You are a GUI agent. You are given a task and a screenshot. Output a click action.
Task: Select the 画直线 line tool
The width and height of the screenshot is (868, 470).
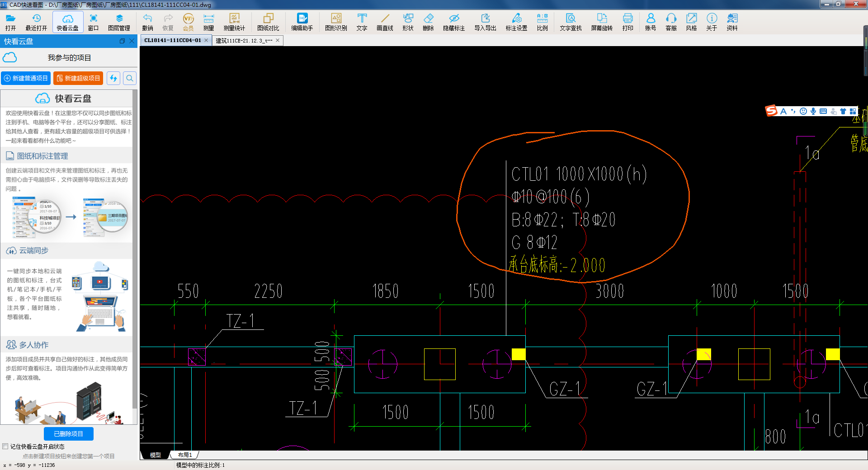(385, 22)
